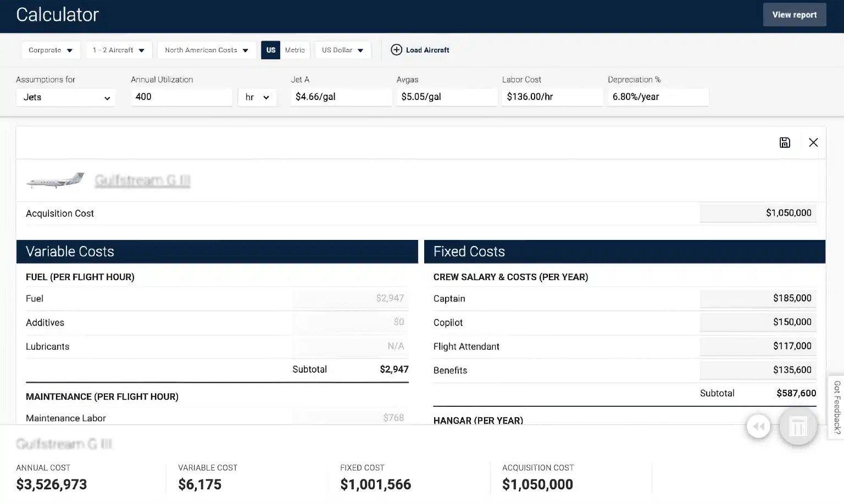This screenshot has width=844, height=504.
Task: Edit the Captain salary field
Action: click(758, 298)
